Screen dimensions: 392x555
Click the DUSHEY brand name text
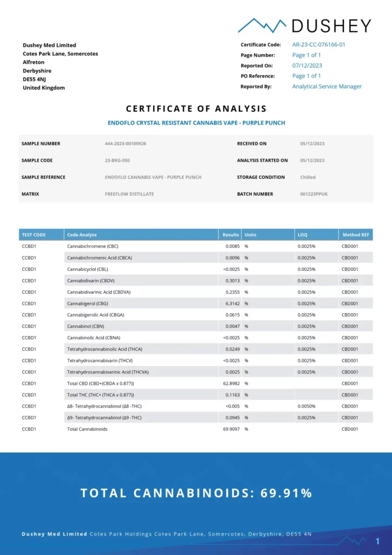[x=331, y=26]
